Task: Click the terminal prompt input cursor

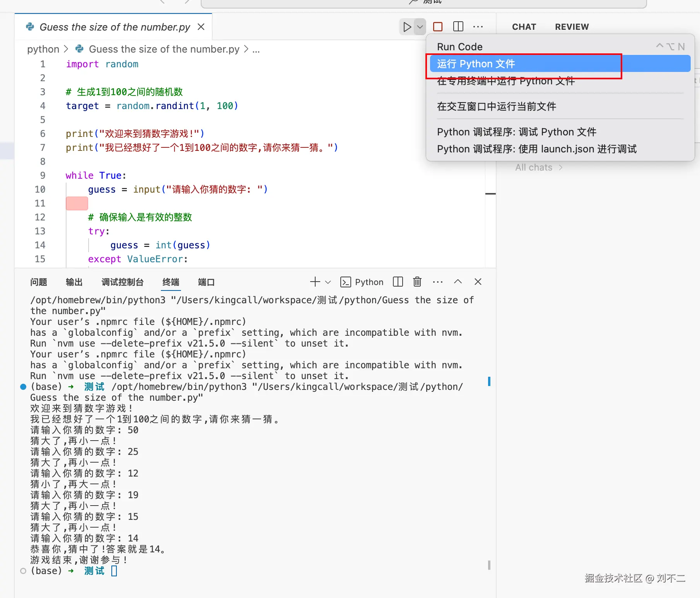Action: pos(114,571)
